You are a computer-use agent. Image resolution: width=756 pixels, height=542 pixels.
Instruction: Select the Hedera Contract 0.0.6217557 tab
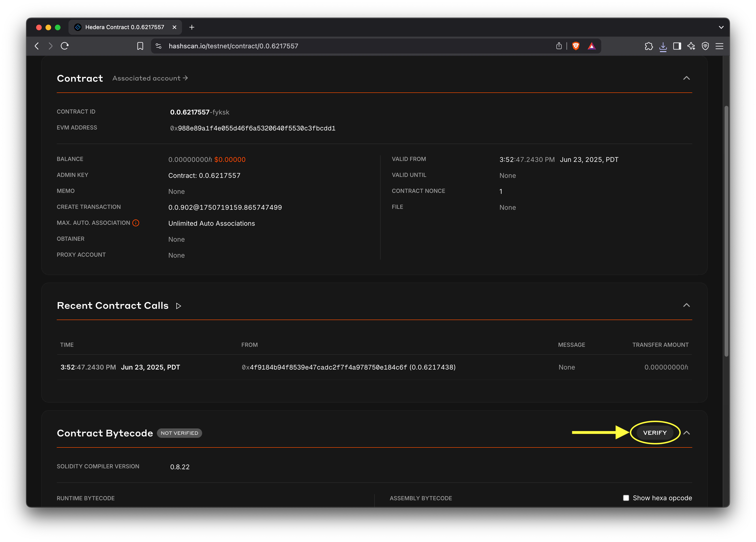pyautogui.click(x=124, y=27)
